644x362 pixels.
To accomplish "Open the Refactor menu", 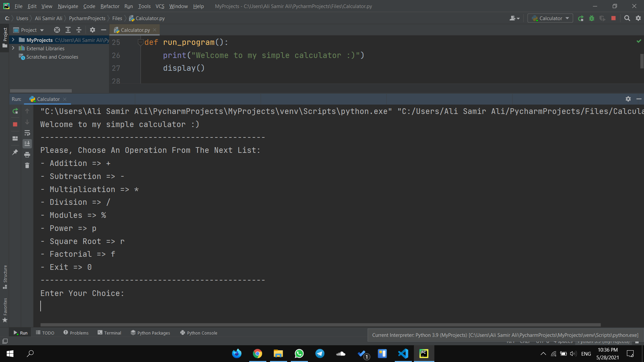I will pyautogui.click(x=110, y=6).
